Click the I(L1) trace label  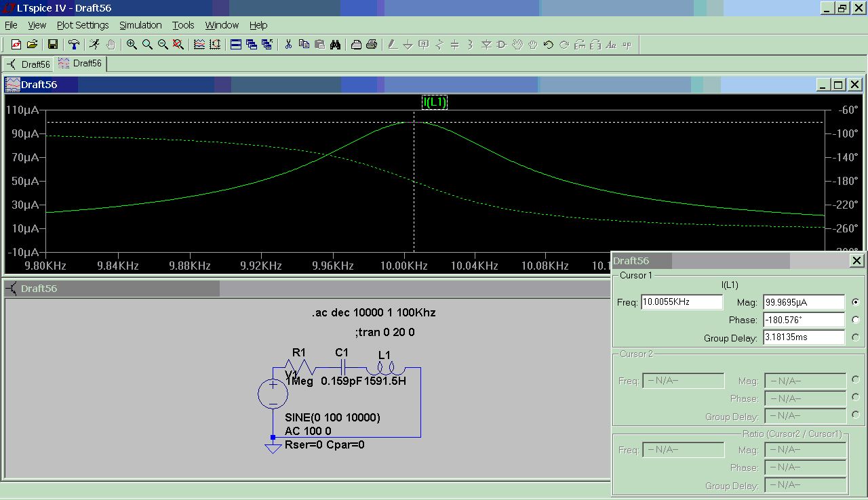(435, 102)
